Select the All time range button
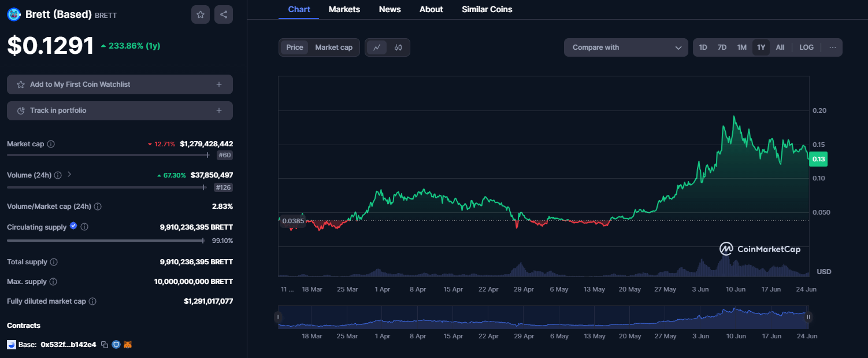The image size is (868, 358). (x=780, y=47)
